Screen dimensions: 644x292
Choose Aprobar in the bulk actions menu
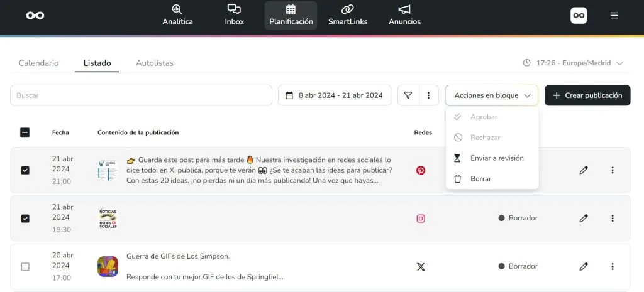492,117
